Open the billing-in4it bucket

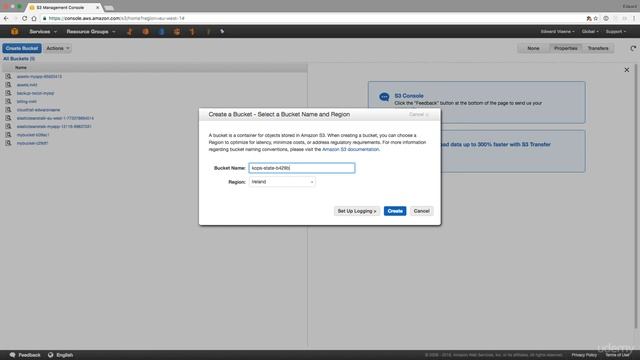(27, 101)
